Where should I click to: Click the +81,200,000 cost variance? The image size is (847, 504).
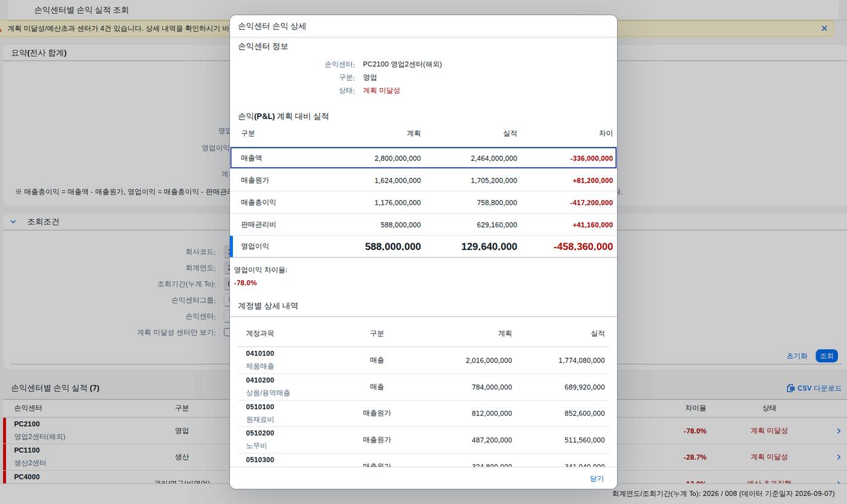(x=592, y=180)
